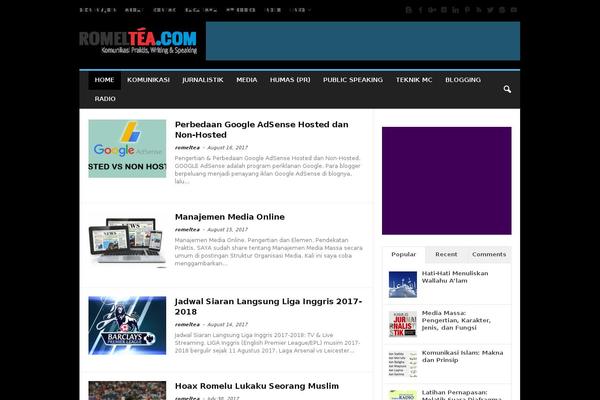Switch to the Recent tab
600x400 pixels.
pos(446,255)
